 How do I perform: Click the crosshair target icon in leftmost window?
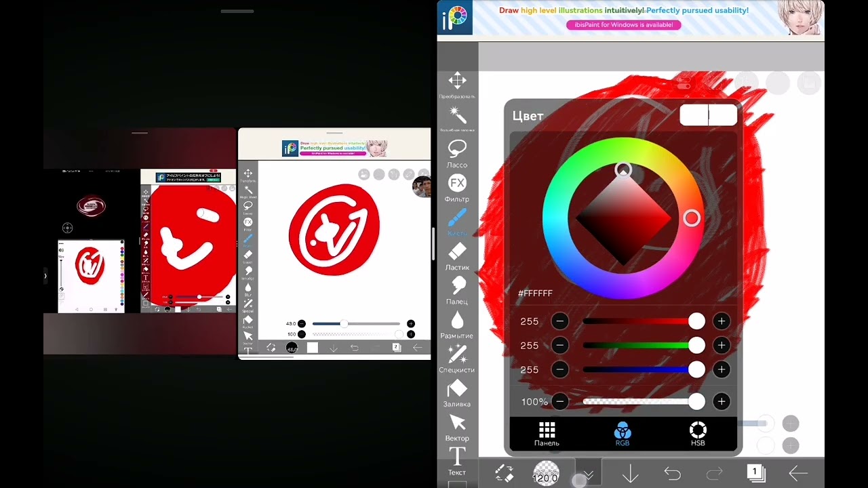[67, 228]
